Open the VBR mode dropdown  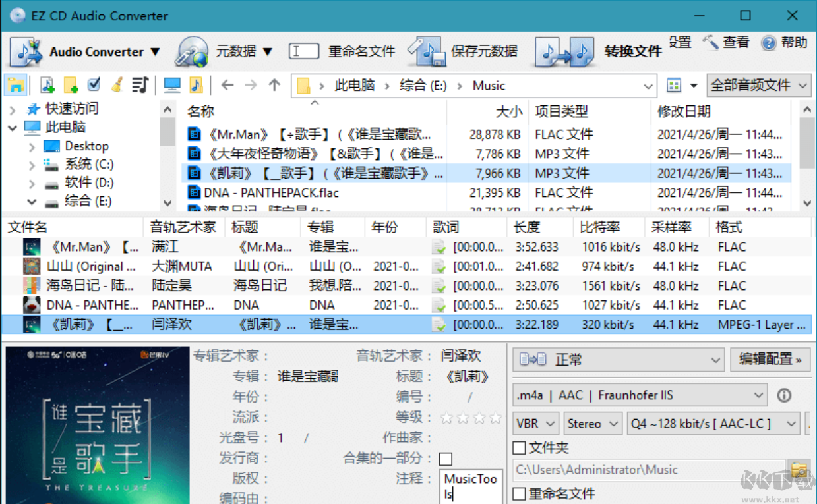tap(535, 423)
